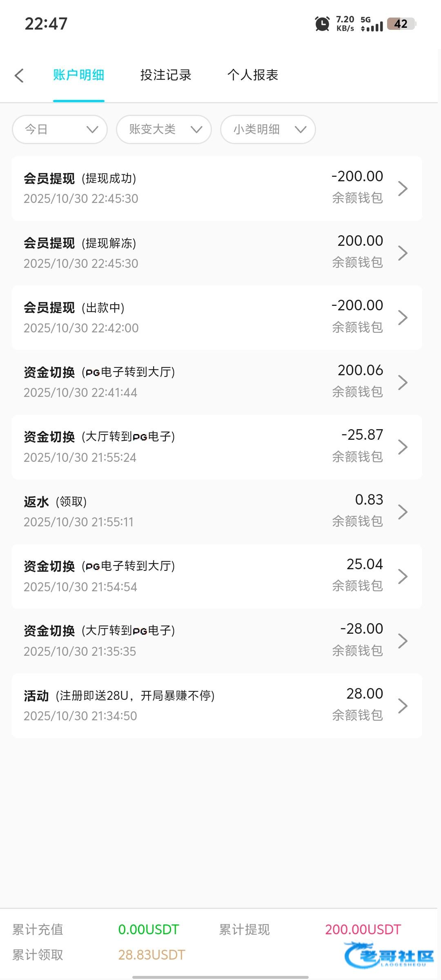441x980 pixels.
Task: Open chevron for 提现解冻 entry
Action: [403, 253]
